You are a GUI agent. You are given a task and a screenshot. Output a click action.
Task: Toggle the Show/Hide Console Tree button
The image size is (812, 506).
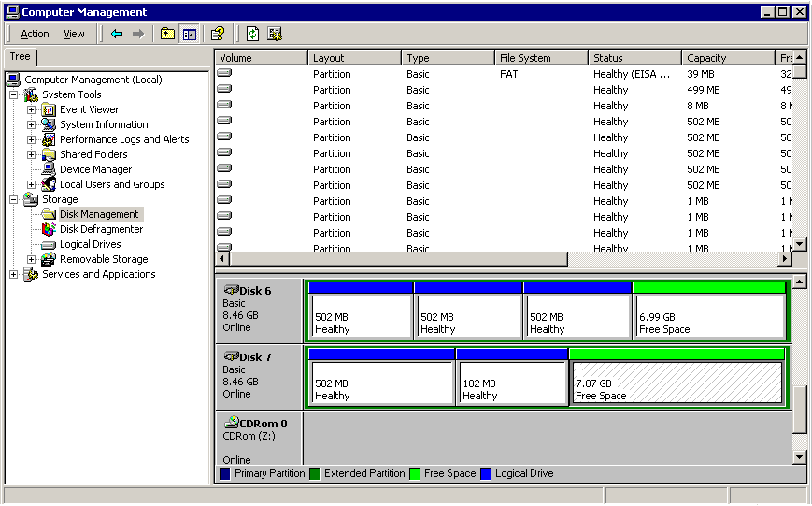pyautogui.click(x=190, y=34)
